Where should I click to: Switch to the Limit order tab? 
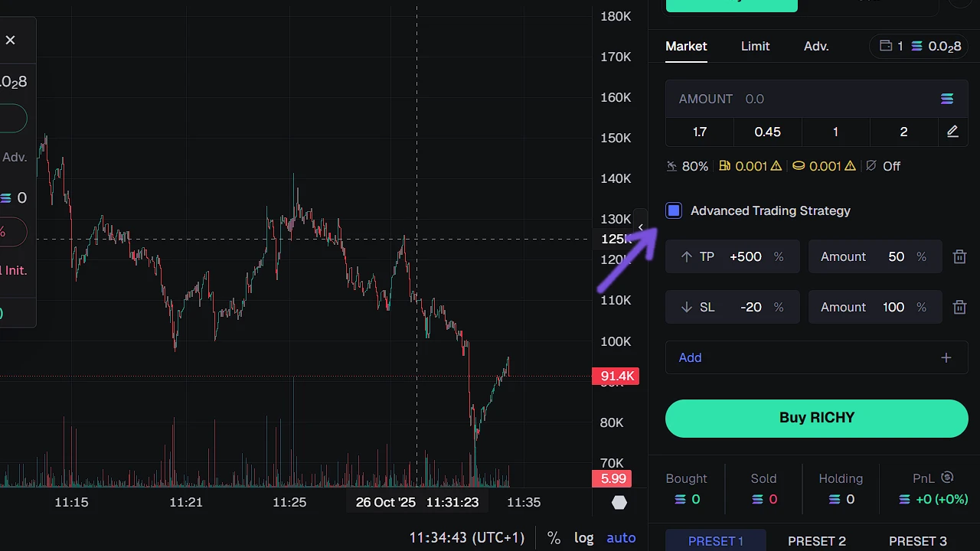pos(755,46)
